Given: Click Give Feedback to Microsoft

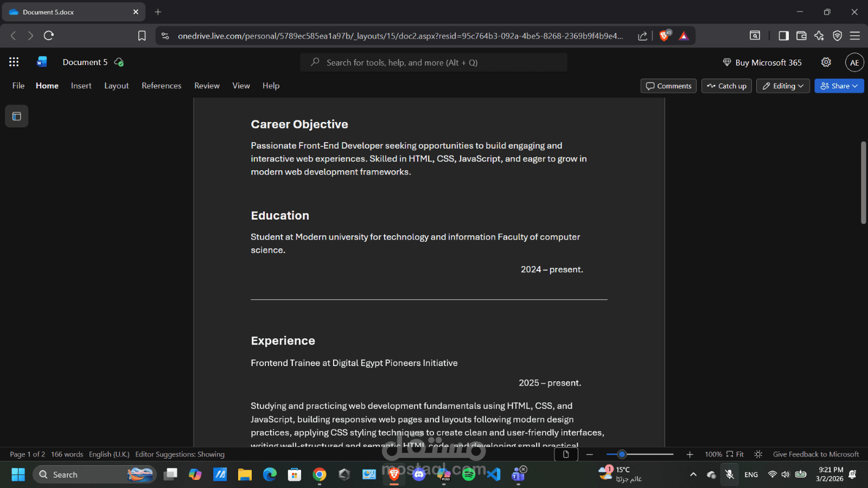Looking at the screenshot, I should tap(816, 454).
